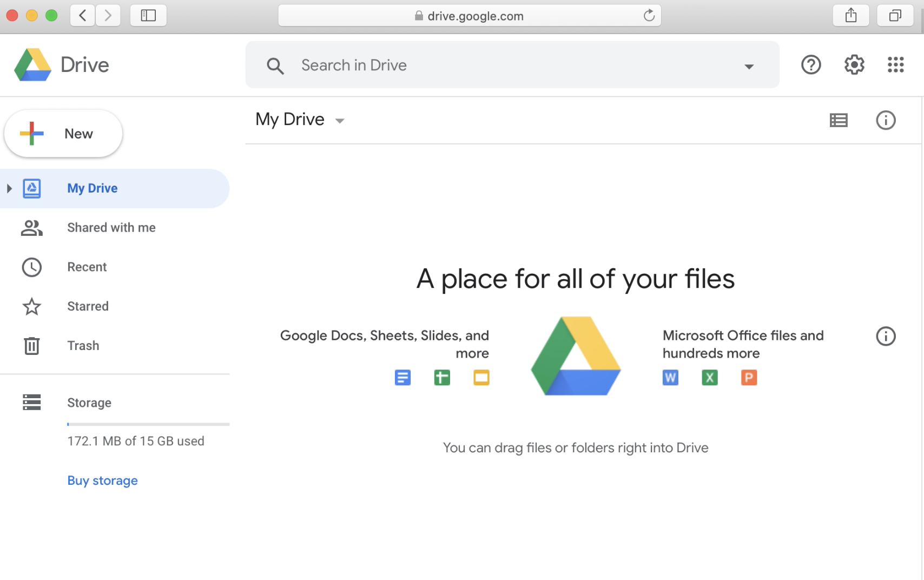
Task: Open the Google apps grid
Action: point(896,65)
